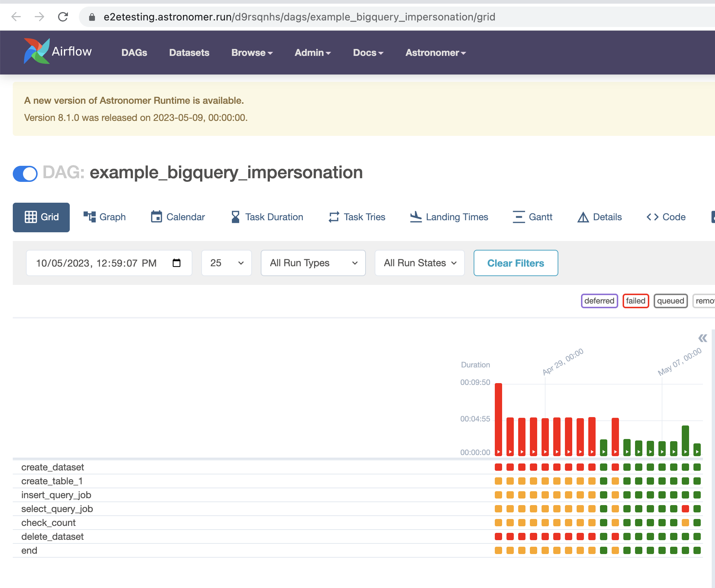Show Landing Times for the DAG
This screenshot has height=588, width=715.
click(449, 217)
